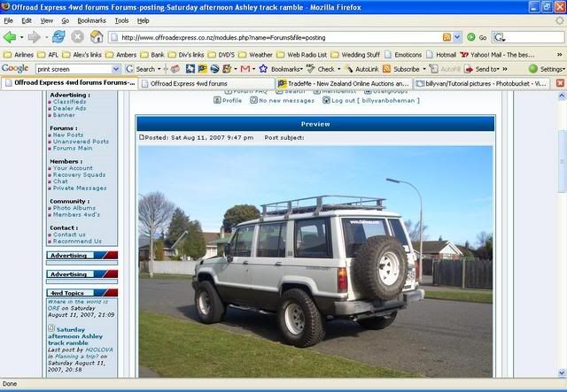The width and height of the screenshot is (567, 392).
Task: Click the Subscribe button on Google toolbar
Action: pyautogui.click(x=401, y=69)
